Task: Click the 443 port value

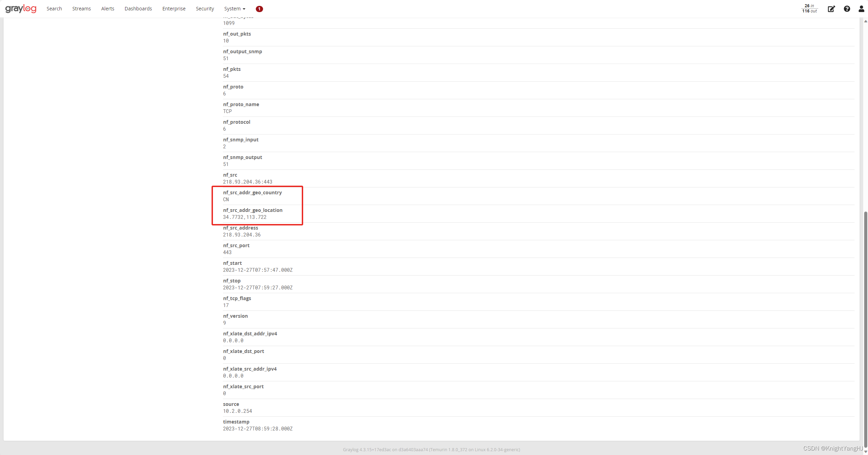Action: tap(227, 252)
